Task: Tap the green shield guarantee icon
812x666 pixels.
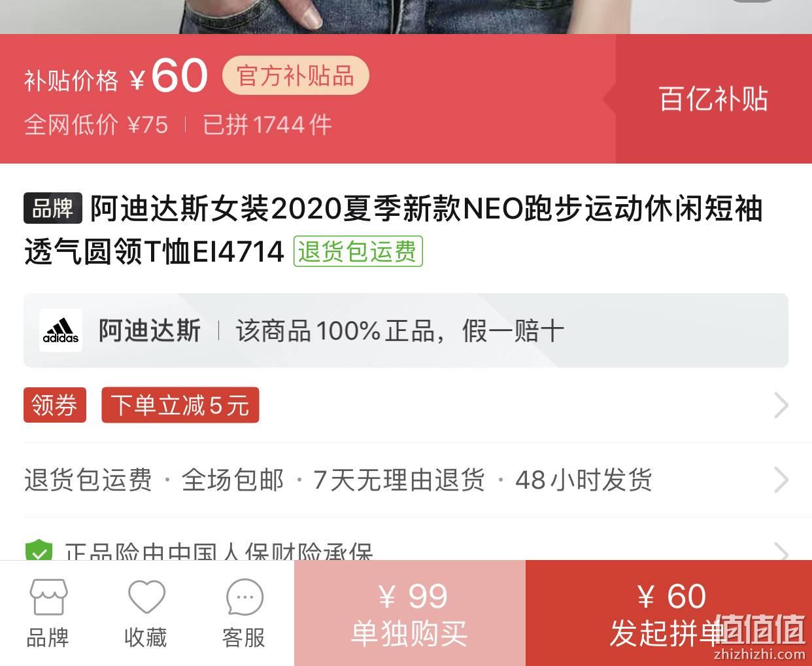Action: (39, 551)
